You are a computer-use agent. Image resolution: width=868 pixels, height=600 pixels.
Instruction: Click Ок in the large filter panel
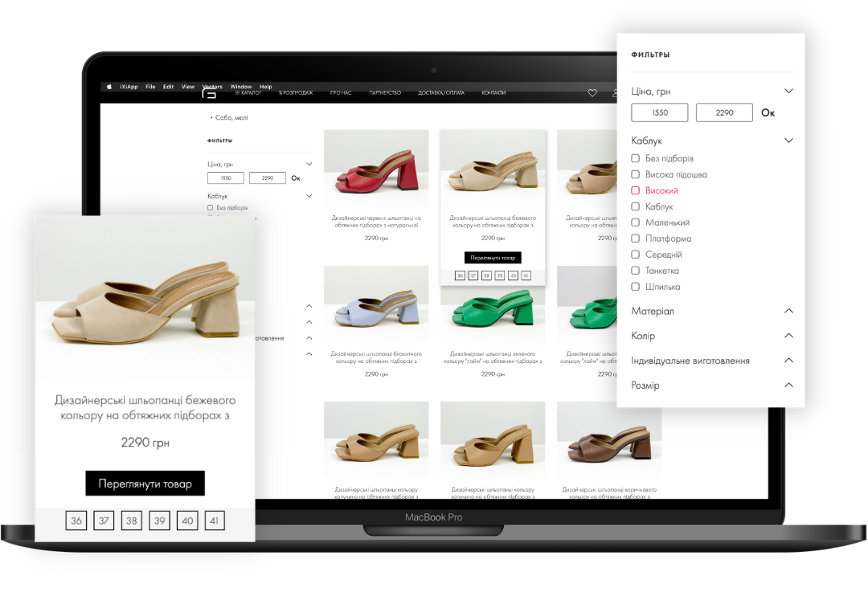(x=768, y=113)
